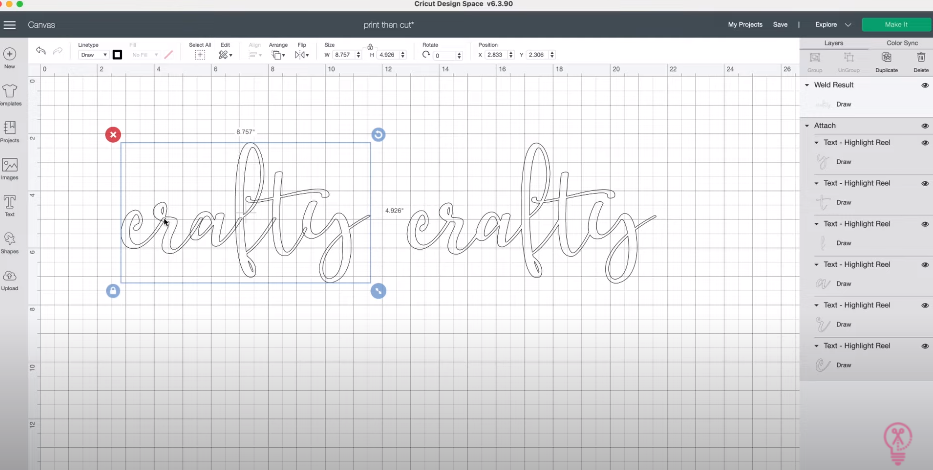Screen dimensions: 933x470
Task: Select the Weld Result Draw thumbnail
Action: point(822,104)
